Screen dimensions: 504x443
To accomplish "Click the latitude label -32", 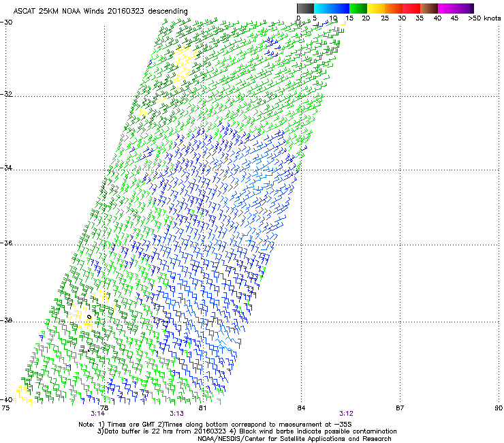I will point(6,94).
